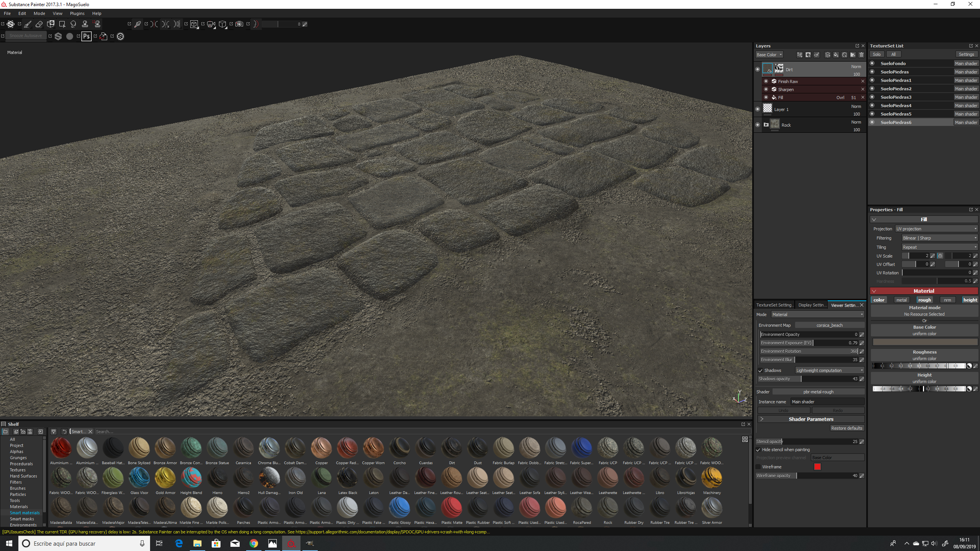Select the Smudge tool
Screen dimensions: 980x551
(x=73, y=24)
